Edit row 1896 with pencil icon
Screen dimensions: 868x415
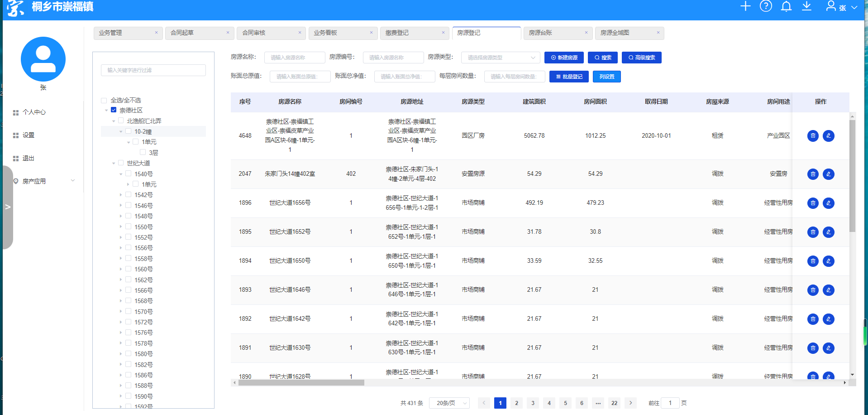point(829,203)
